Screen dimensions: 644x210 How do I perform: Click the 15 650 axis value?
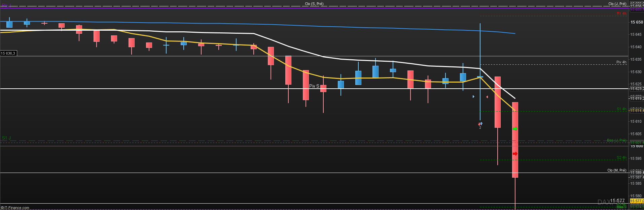(x=637, y=22)
